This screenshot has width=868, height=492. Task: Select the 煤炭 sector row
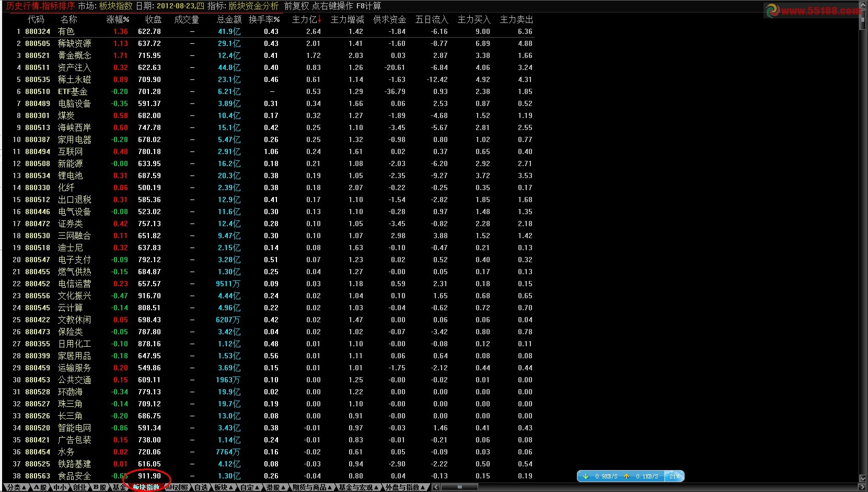[269, 115]
